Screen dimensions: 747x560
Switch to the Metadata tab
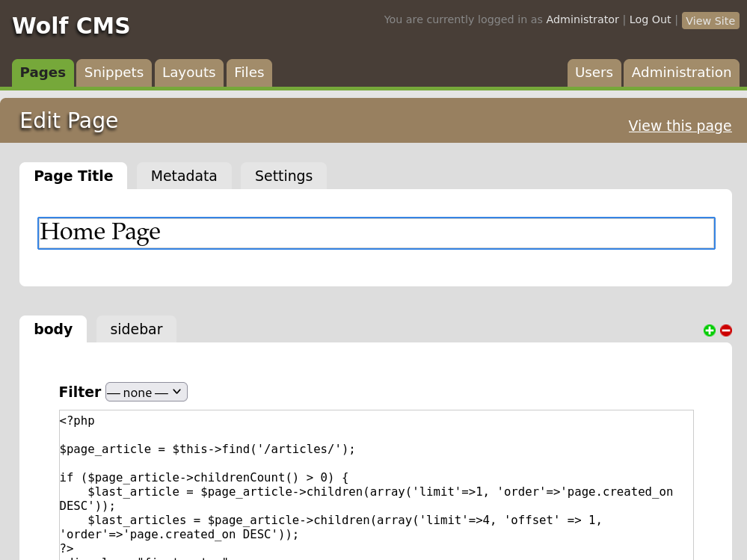[184, 176]
